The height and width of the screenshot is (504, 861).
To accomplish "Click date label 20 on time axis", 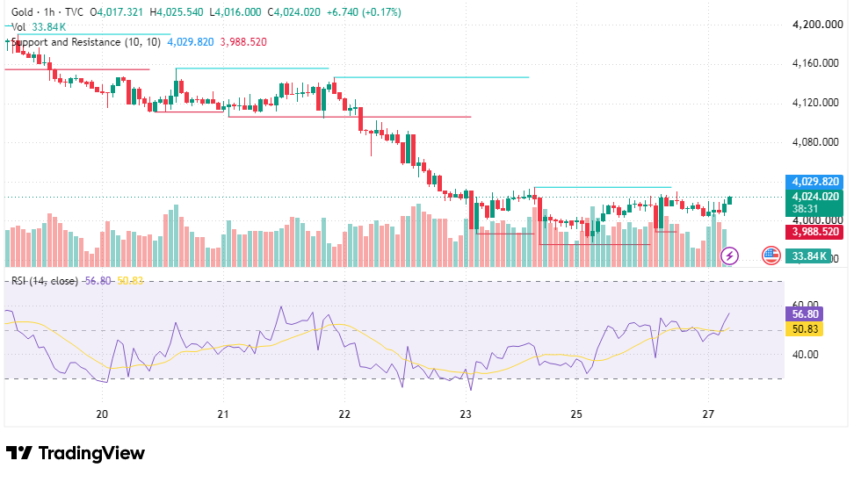I will coord(102,414).
